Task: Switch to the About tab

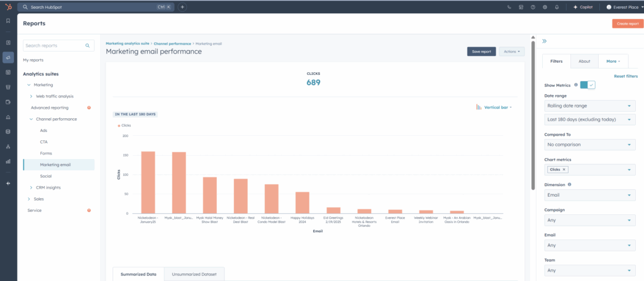Action: 584,61
